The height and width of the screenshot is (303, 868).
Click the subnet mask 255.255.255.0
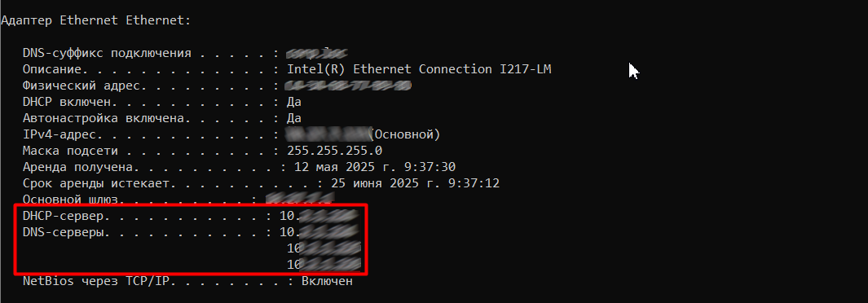[334, 151]
